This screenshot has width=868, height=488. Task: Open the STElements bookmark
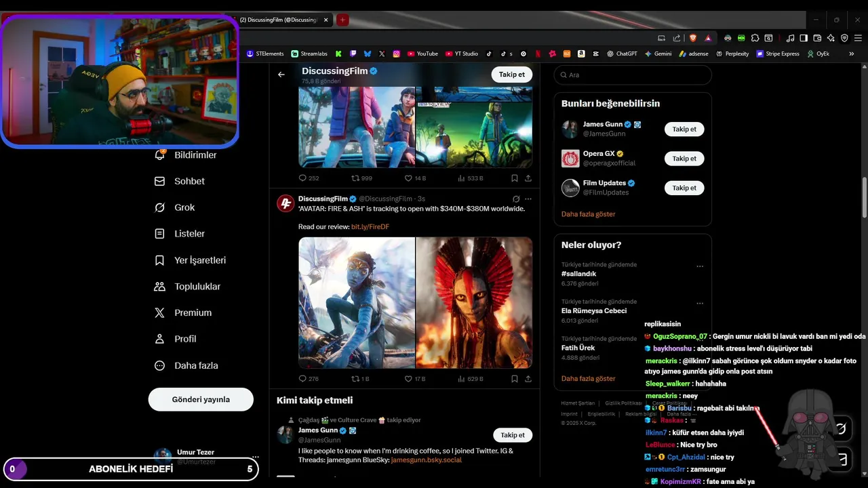tap(265, 54)
